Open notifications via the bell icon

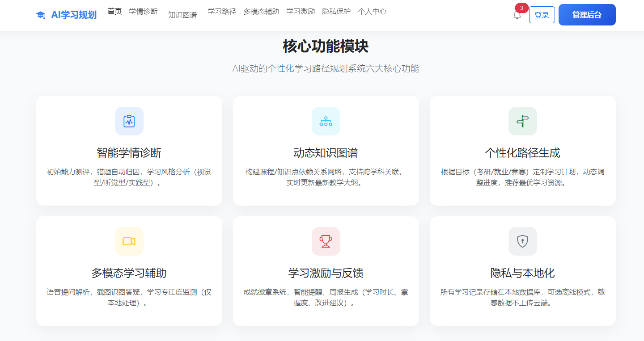click(x=517, y=15)
